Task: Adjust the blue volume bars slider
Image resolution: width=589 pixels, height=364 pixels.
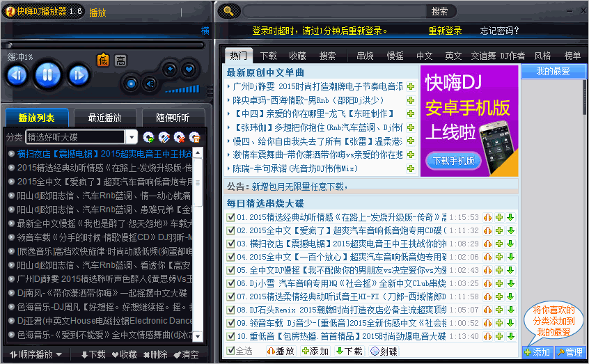Action: (182, 89)
